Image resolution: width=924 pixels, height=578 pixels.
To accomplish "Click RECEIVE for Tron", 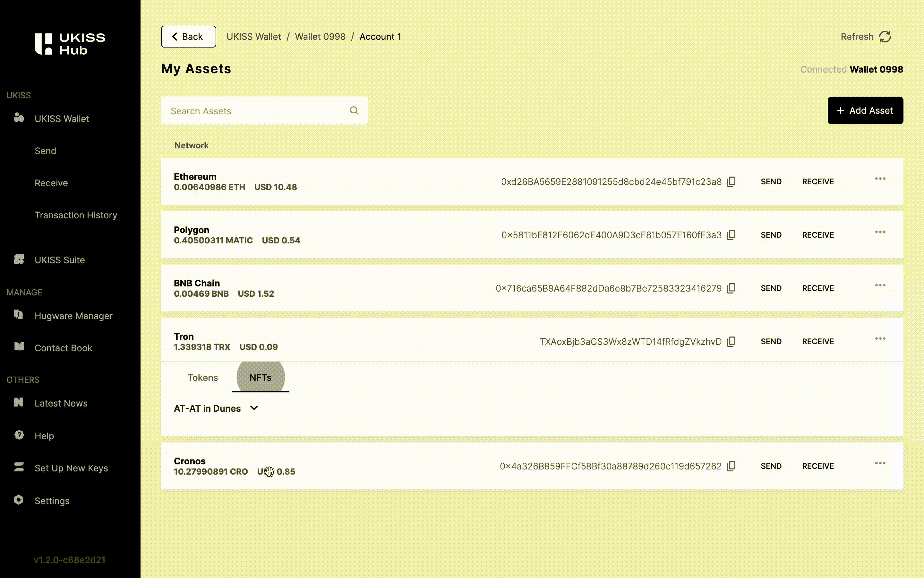I will 818,341.
